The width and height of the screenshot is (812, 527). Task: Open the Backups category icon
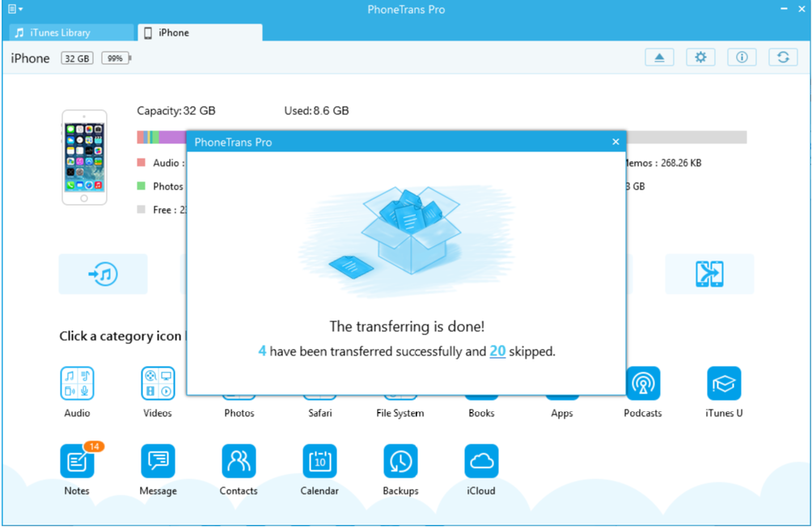point(400,461)
